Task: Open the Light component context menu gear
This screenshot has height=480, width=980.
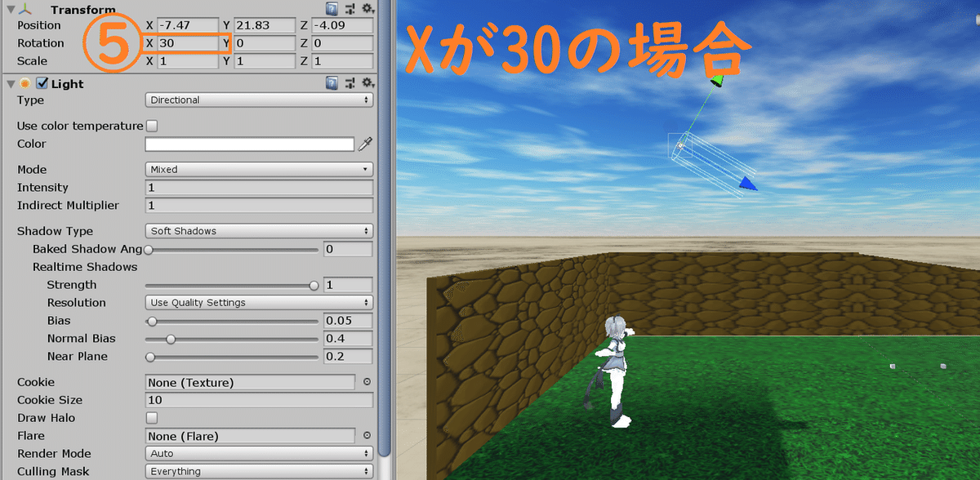Action: (x=367, y=83)
